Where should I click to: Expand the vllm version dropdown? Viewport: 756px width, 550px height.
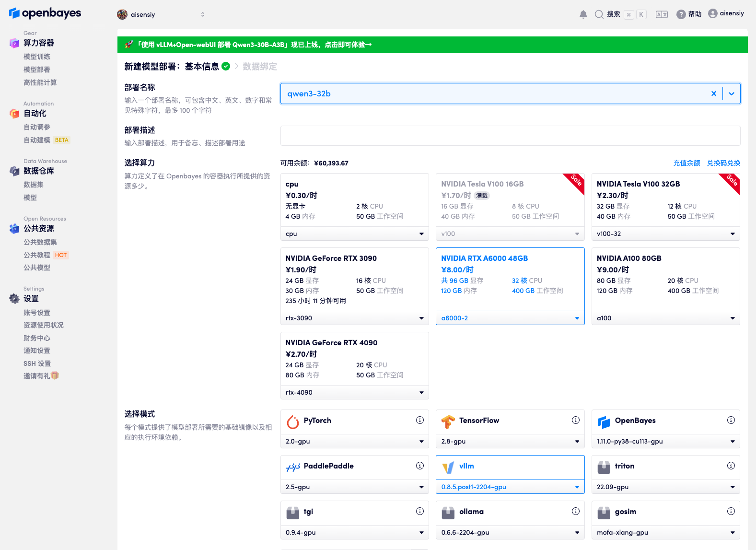tap(510, 487)
